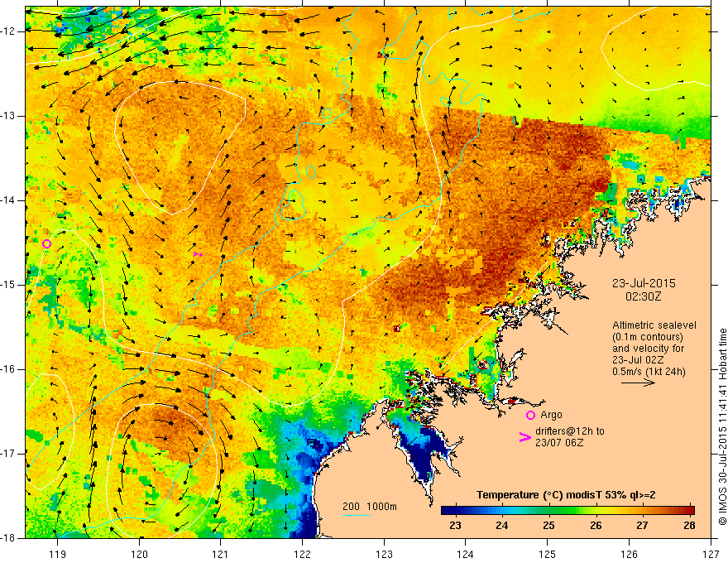This screenshot has width=728, height=563.
Task: Click the color bar value 23
Action: coord(455,526)
